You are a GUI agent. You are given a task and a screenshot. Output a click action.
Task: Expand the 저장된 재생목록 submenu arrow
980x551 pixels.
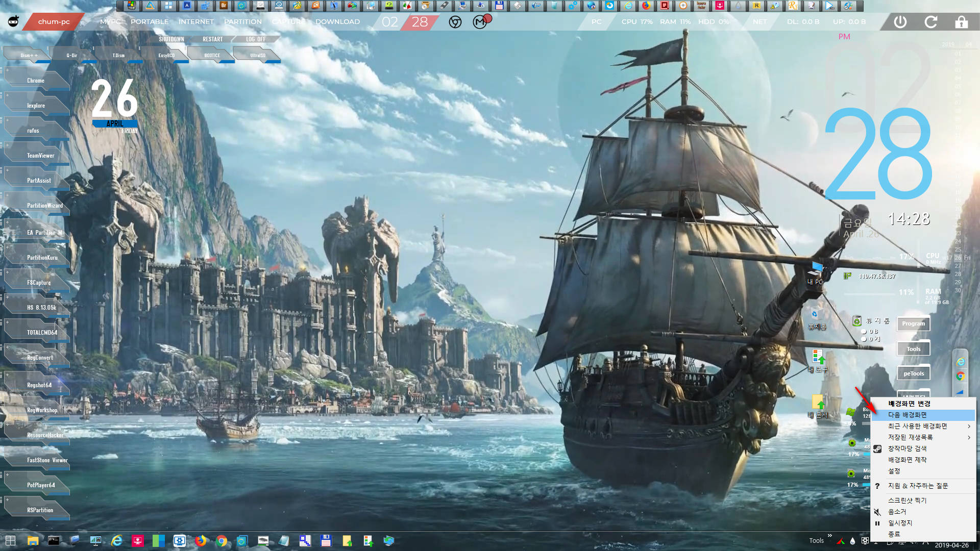[x=969, y=437]
